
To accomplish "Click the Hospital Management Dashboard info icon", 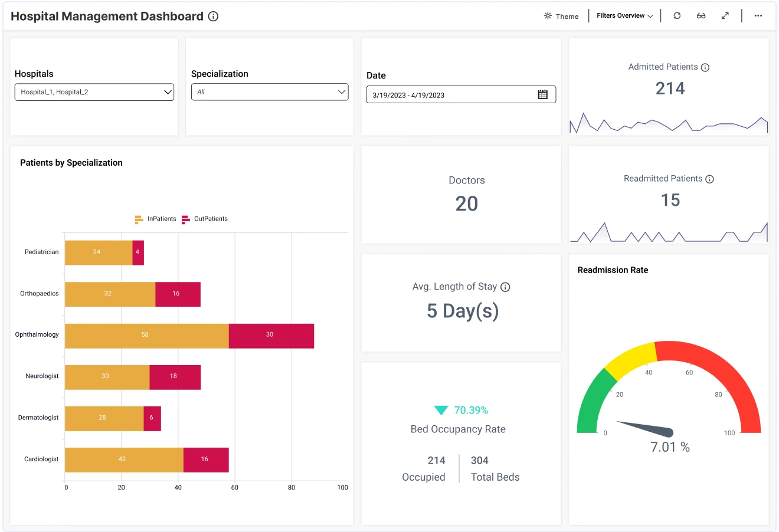I will point(212,17).
